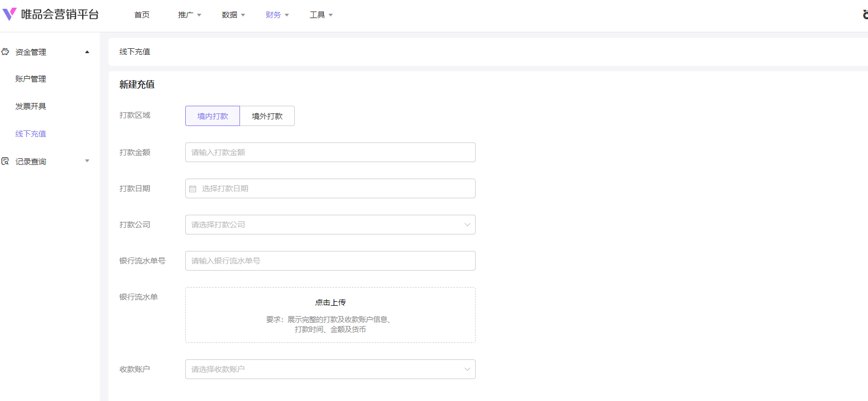This screenshot has height=401, width=868.
Task: Open the 财务 top menu
Action: 277,15
